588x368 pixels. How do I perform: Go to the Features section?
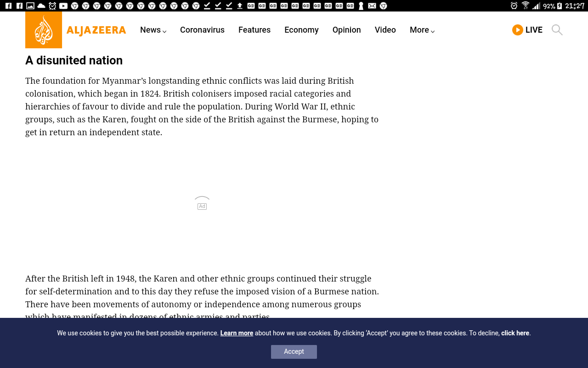254,30
